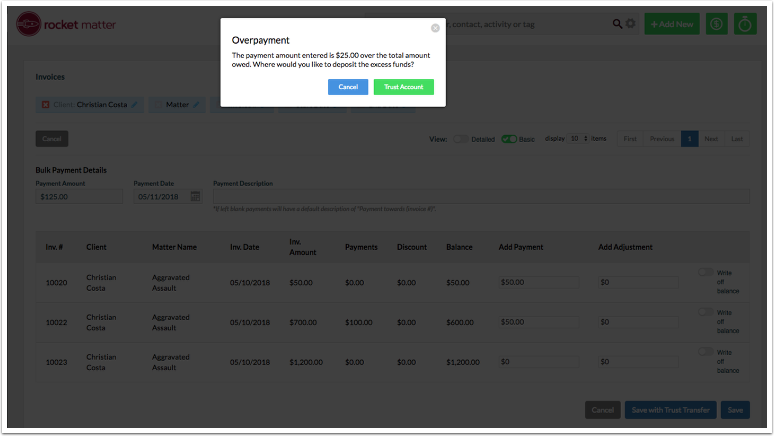Click Add Adjustment field for invoice 10020

pyautogui.click(x=638, y=282)
